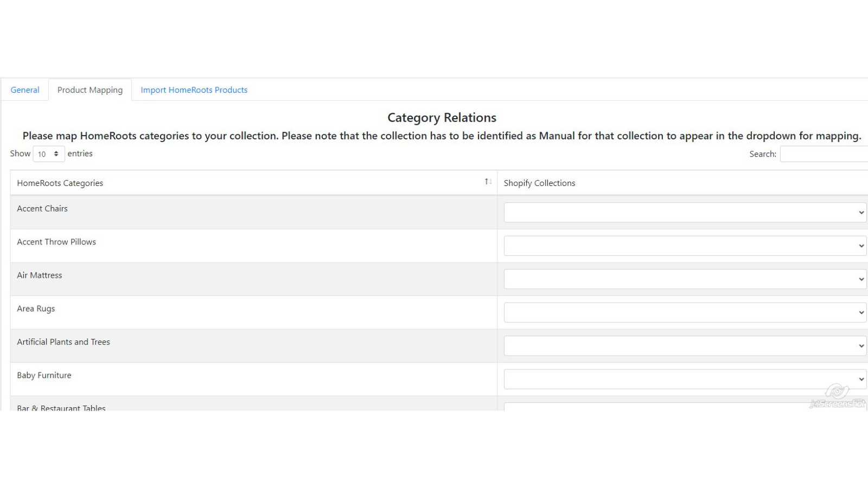The image size is (868, 488).
Task: Switch to Import HomeRoots Products tab
Action: coord(194,90)
